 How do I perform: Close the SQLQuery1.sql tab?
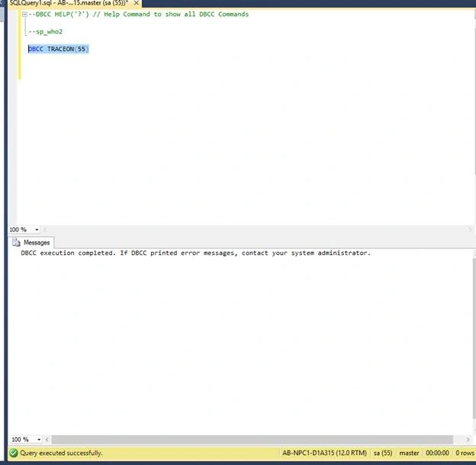(x=137, y=3)
